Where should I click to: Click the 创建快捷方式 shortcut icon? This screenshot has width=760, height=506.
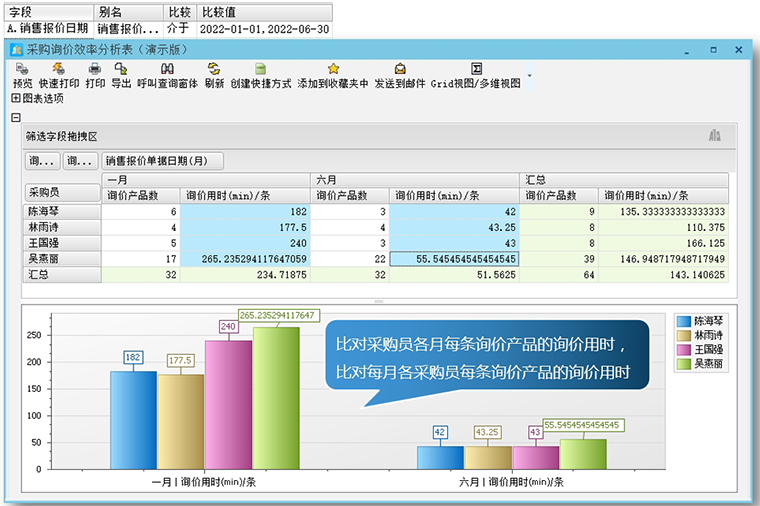260,69
